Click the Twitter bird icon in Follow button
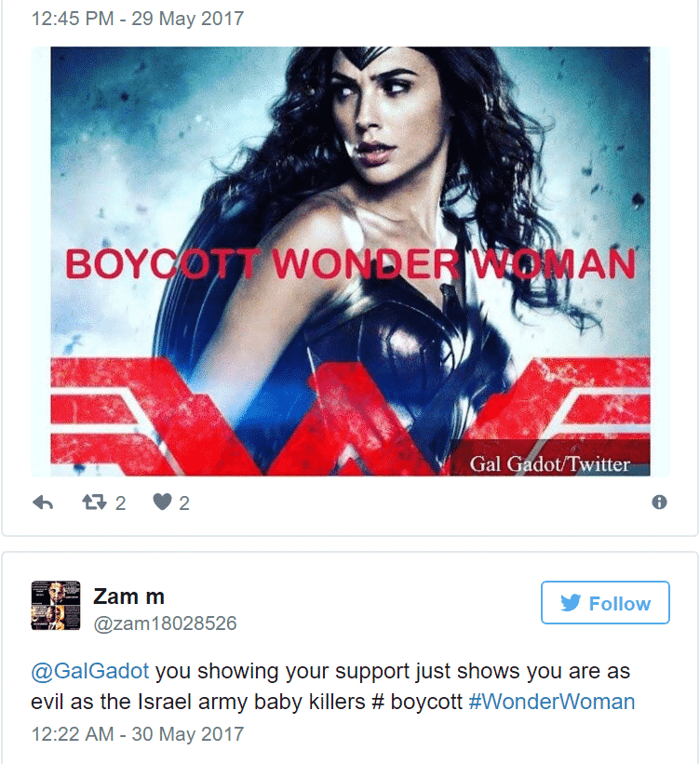 pyautogui.click(x=571, y=603)
